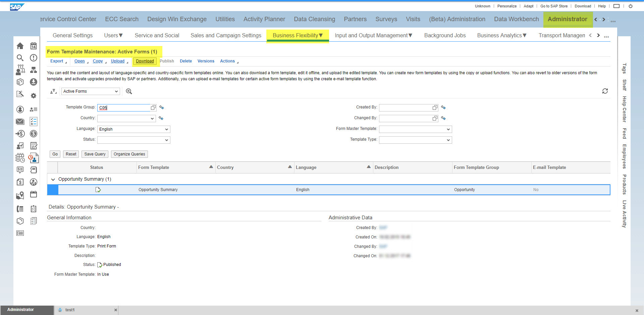Click the power log off icon at top right

pyautogui.click(x=631, y=6)
